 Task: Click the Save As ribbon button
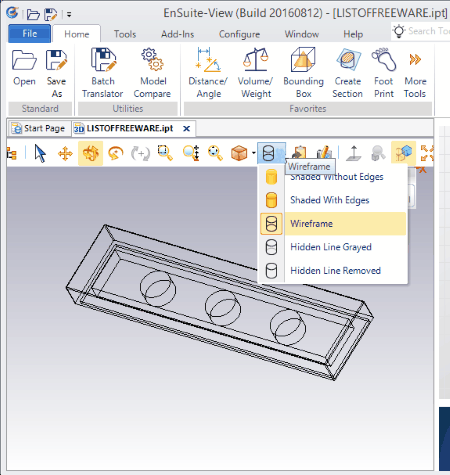point(56,73)
